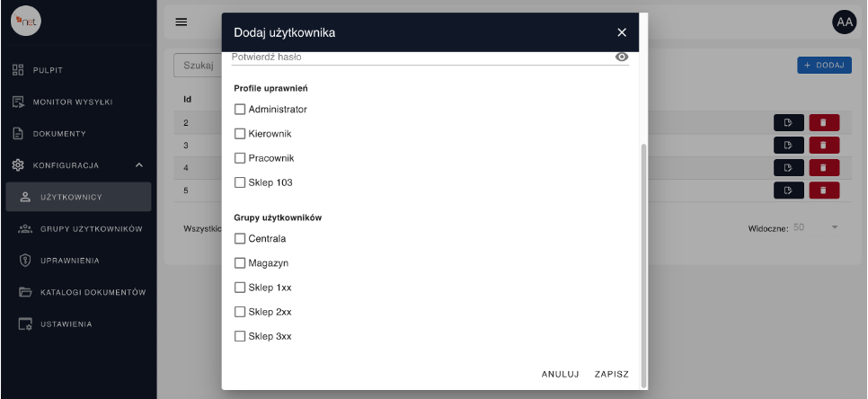
Task: Click the edit icon for row 4
Action: coord(788,168)
